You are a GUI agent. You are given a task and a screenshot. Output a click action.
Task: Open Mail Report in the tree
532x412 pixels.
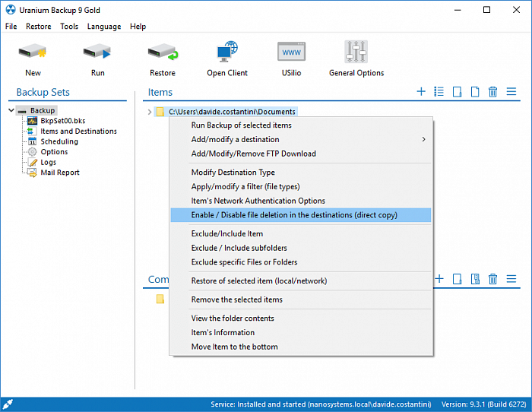tap(60, 173)
